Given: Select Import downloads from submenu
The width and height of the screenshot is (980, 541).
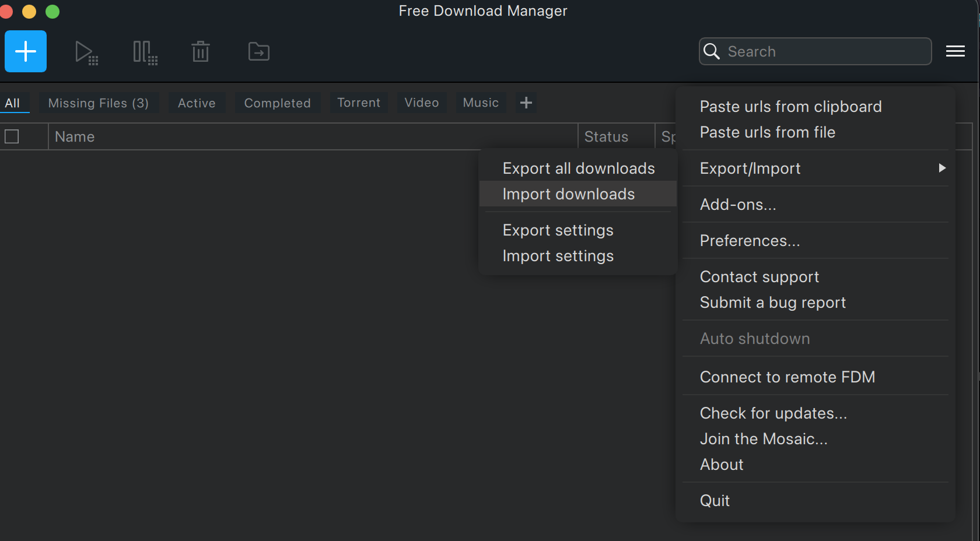Looking at the screenshot, I should (568, 194).
